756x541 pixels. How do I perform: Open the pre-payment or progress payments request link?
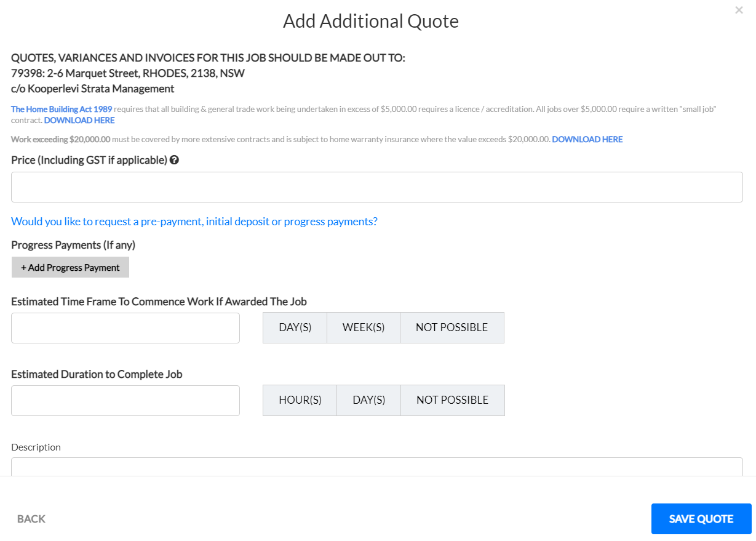pyautogui.click(x=194, y=222)
